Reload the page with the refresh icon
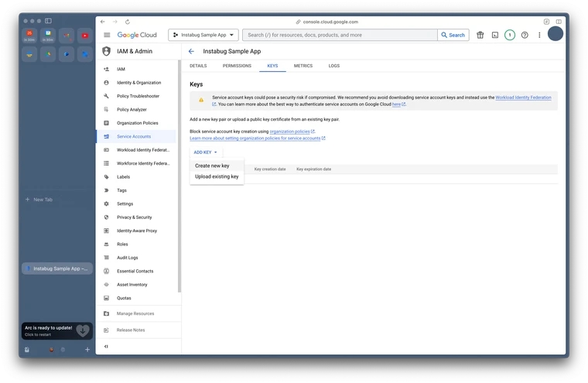 tap(128, 22)
